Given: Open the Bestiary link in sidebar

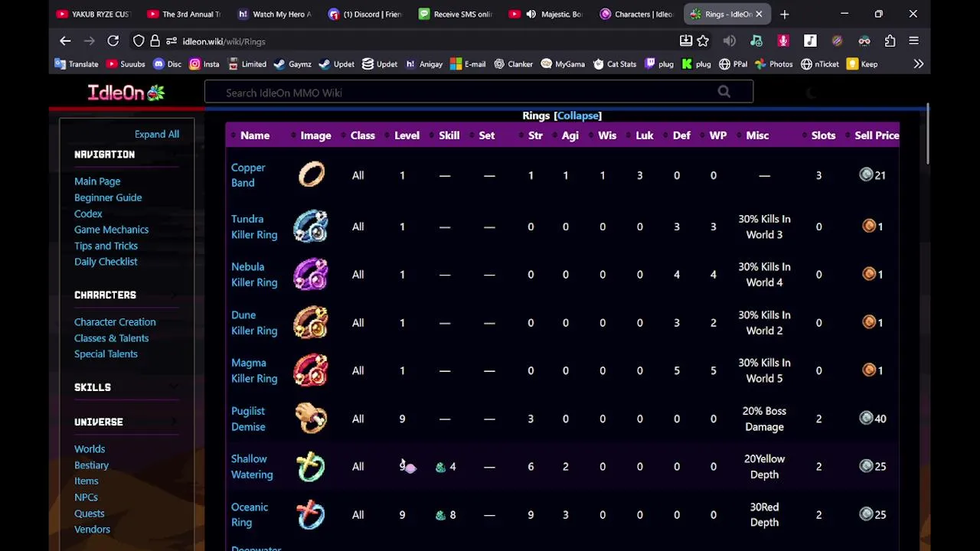Looking at the screenshot, I should pos(91,465).
